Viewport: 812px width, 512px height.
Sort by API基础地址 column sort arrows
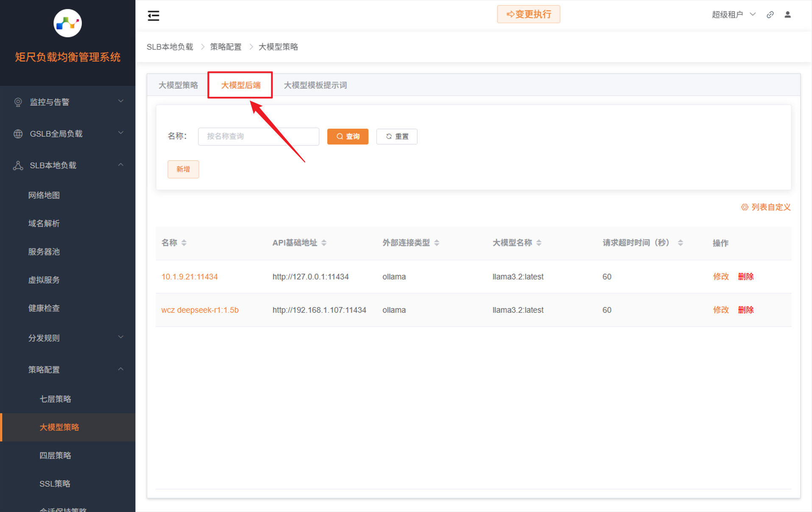tap(324, 243)
